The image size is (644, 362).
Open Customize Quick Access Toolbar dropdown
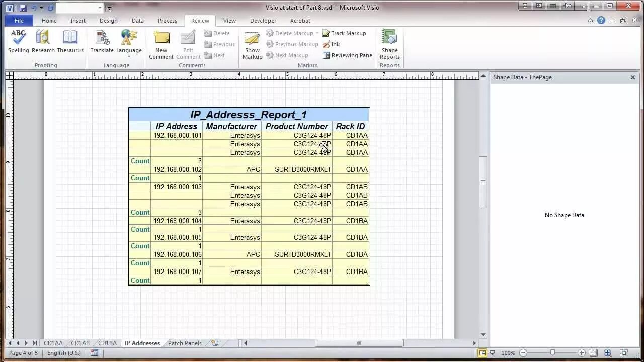tap(109, 8)
